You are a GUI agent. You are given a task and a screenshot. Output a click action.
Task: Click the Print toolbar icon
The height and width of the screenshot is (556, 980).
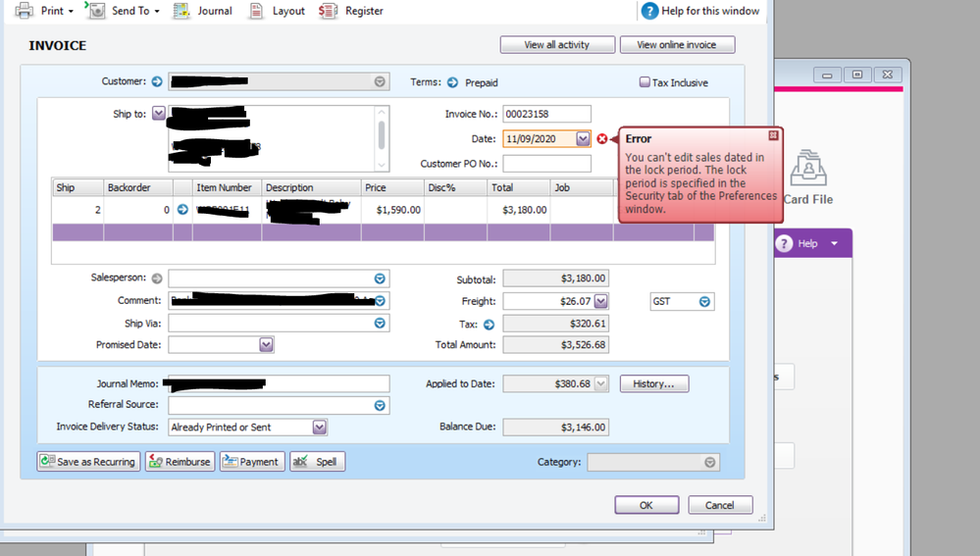25,11
